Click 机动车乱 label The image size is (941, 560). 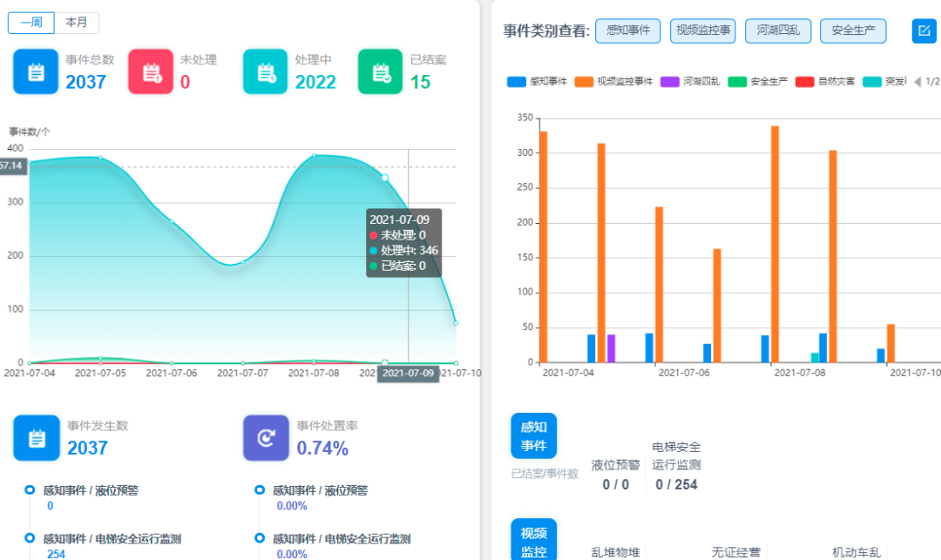pos(856,552)
